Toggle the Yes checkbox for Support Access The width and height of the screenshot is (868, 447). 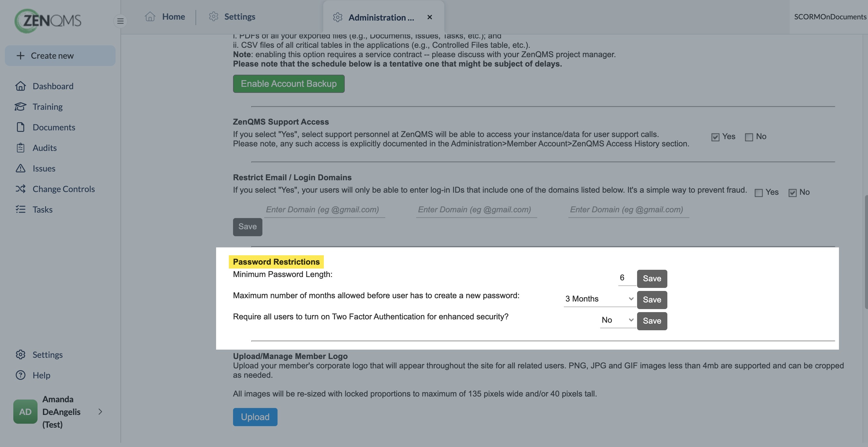click(715, 137)
